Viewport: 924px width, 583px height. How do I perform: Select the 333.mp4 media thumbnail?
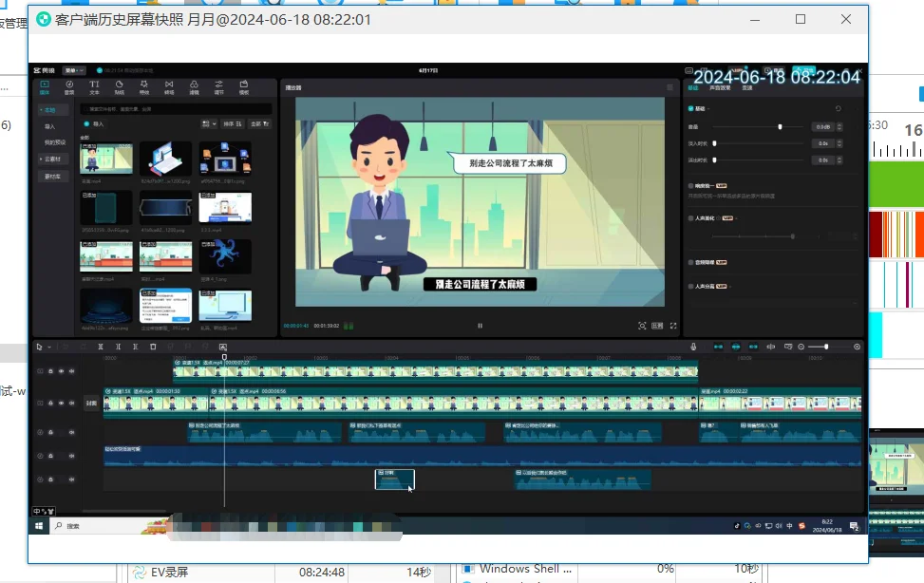tap(225, 207)
